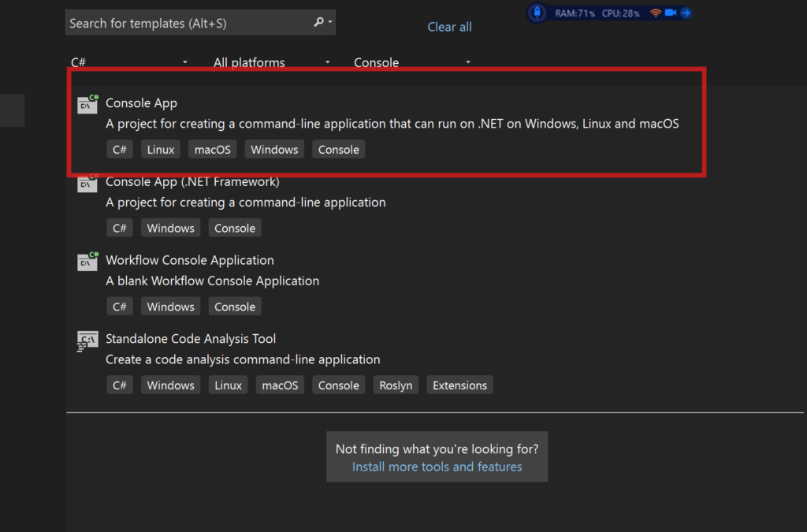Click the Roslyn tag on Code Analysis Tool

396,385
